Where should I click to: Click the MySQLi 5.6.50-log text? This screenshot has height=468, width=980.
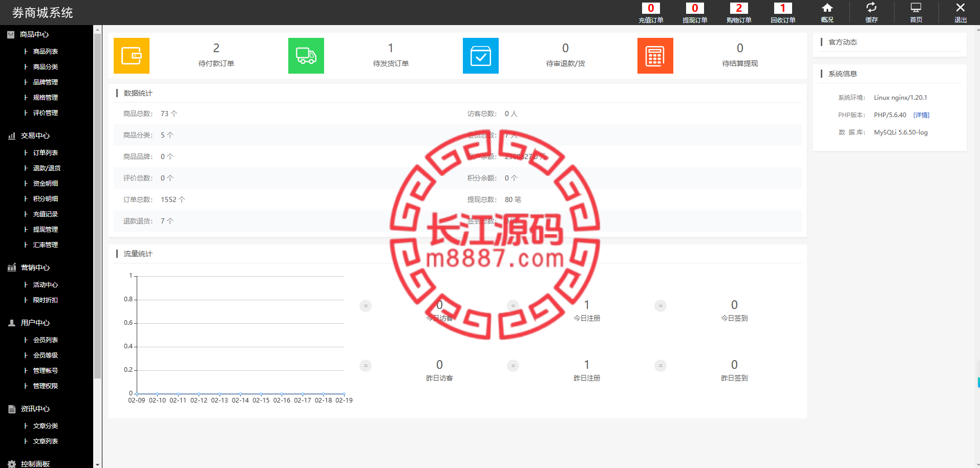[901, 132]
